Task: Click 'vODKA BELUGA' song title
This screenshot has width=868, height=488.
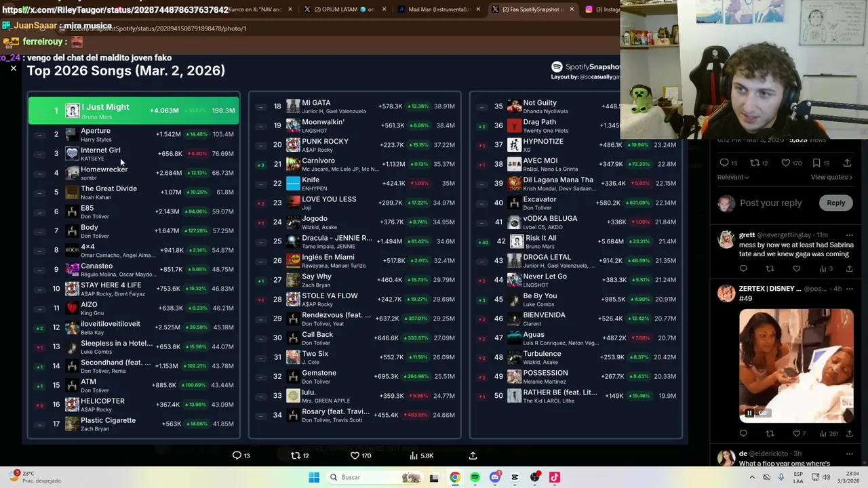Action: [x=550, y=219]
